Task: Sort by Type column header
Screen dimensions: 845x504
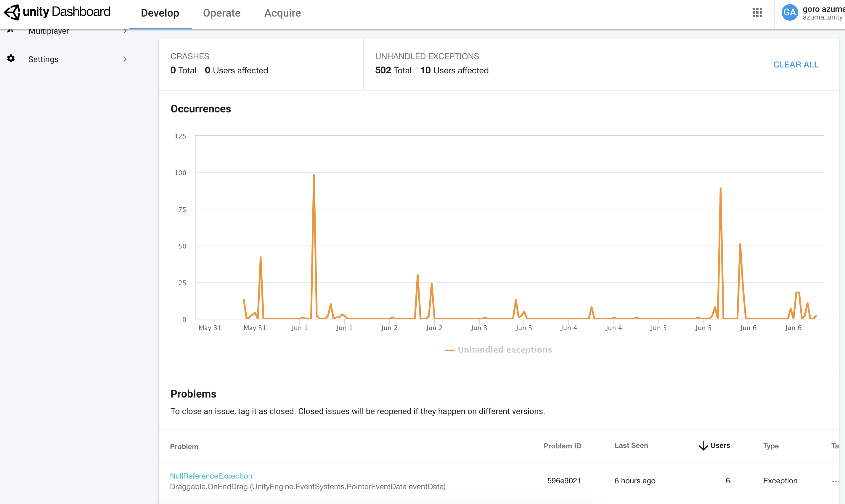Action: tap(771, 446)
